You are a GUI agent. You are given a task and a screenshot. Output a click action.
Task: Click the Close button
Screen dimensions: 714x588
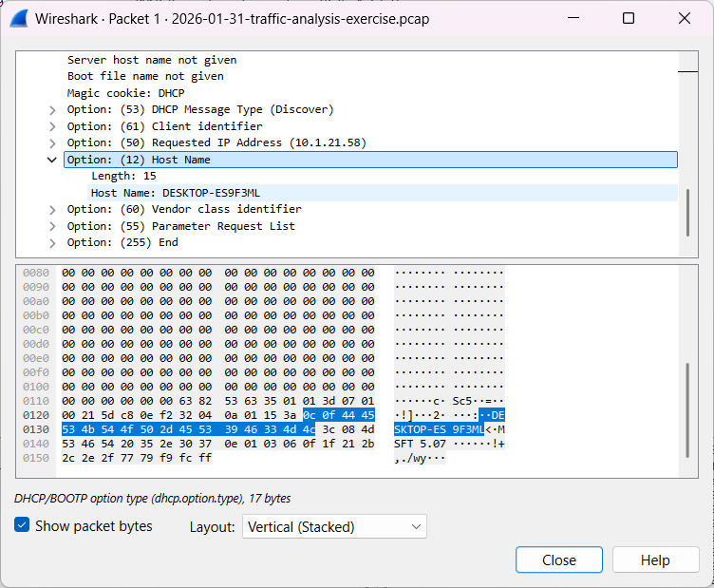[x=558, y=560]
